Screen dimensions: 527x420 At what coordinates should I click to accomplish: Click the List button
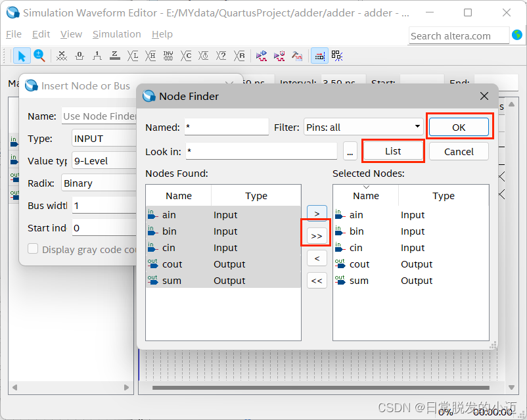pos(393,151)
